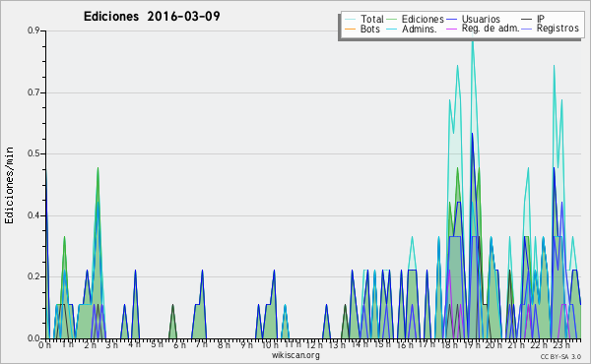Viewport: 591px width, 364px height.
Task: Click the 0.5 y-axis value label
Action: pyautogui.click(x=33, y=153)
